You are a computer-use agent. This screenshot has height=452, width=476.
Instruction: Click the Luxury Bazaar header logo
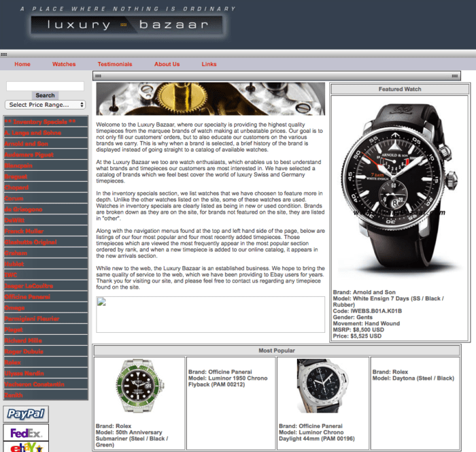coord(128,26)
